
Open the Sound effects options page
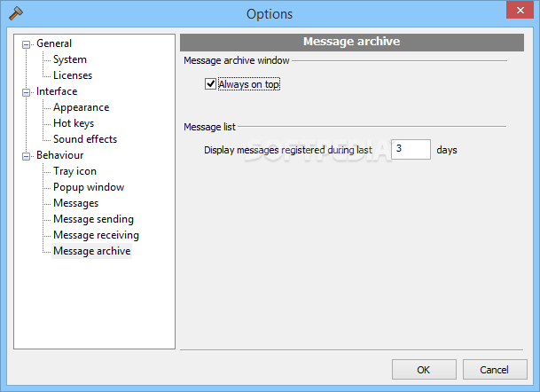pos(85,139)
